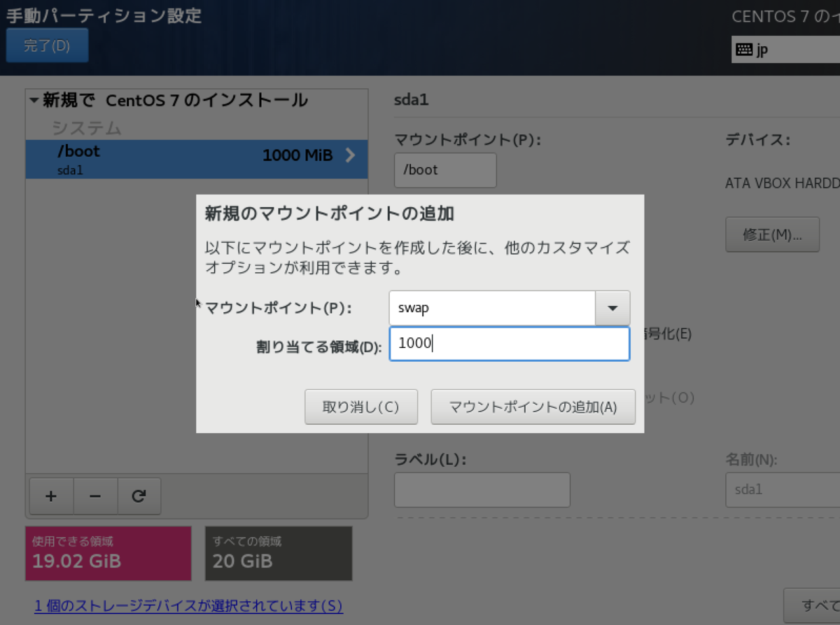
Task: Click the 完了(D) button
Action: coord(47,43)
